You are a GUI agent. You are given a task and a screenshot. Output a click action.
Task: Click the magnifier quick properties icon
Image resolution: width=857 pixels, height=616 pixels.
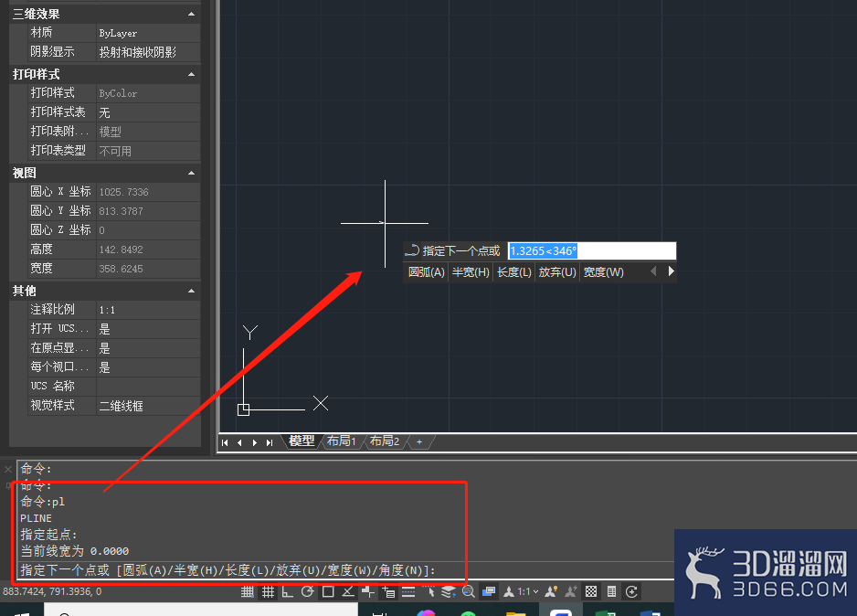click(469, 591)
